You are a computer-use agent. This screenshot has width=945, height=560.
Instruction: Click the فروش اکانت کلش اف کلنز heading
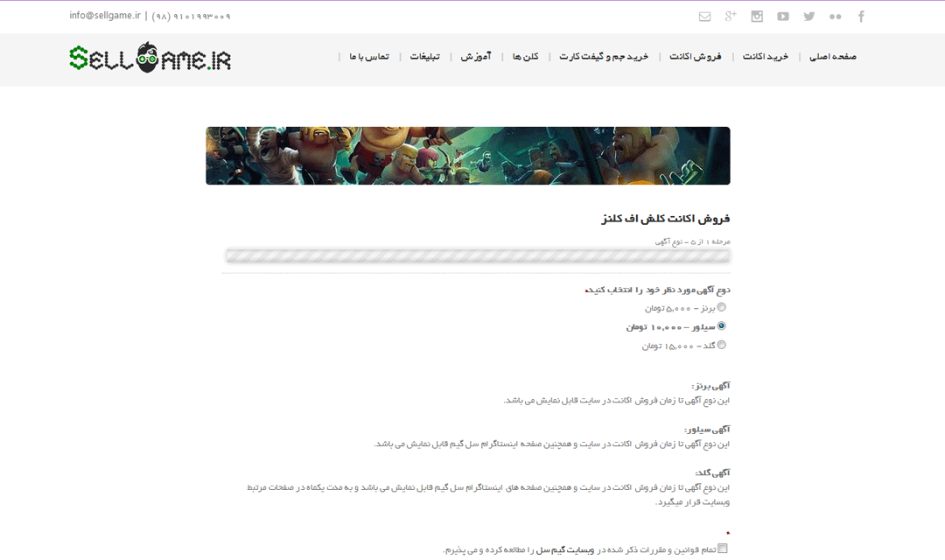pos(665,218)
